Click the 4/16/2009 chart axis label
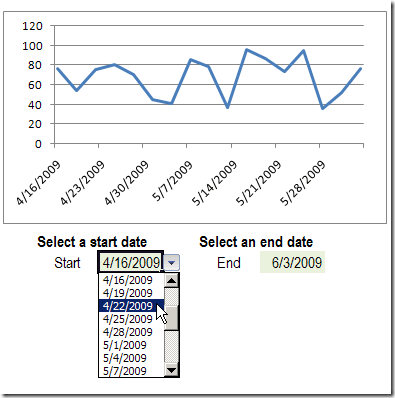The image size is (395, 398). tap(38, 183)
